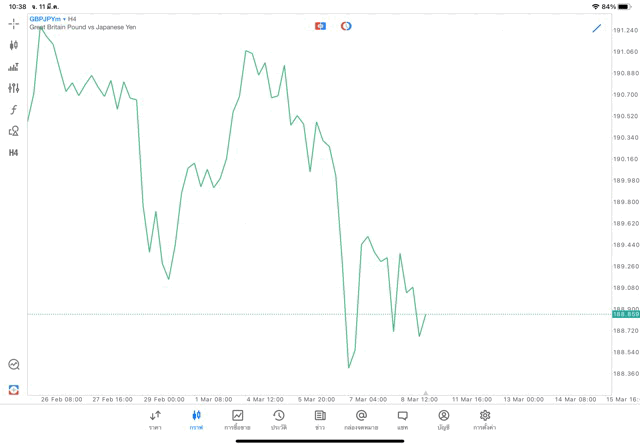640x447 pixels.
Task: Open the ประวัติ (History) tab
Action: [x=278, y=420]
